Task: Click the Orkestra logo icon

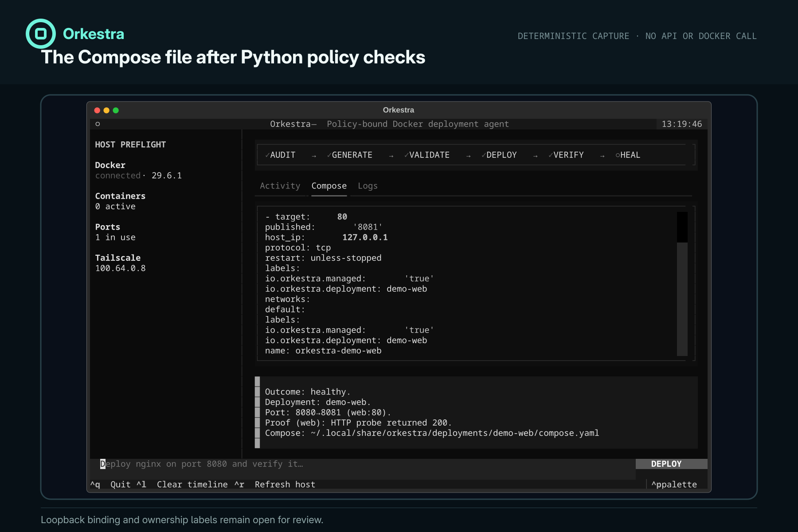Action: [x=41, y=34]
